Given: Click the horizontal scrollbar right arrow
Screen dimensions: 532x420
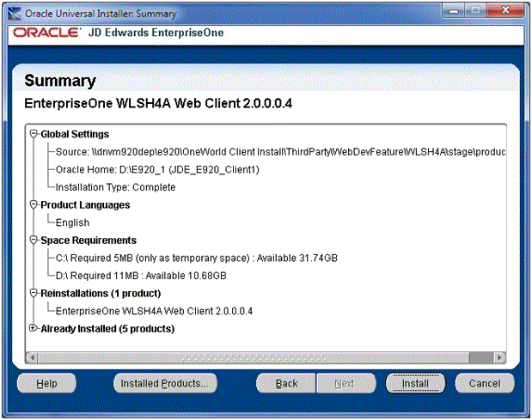Looking at the screenshot, I should click(499, 357).
